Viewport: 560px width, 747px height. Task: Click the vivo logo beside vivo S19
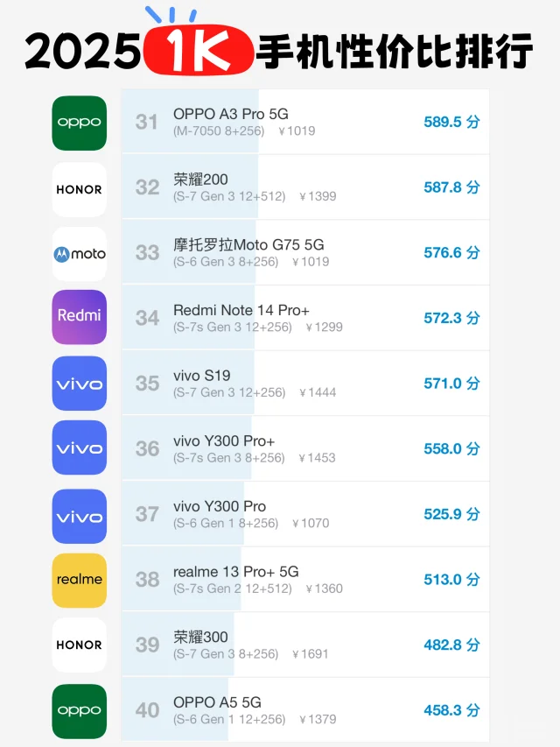pyautogui.click(x=79, y=383)
